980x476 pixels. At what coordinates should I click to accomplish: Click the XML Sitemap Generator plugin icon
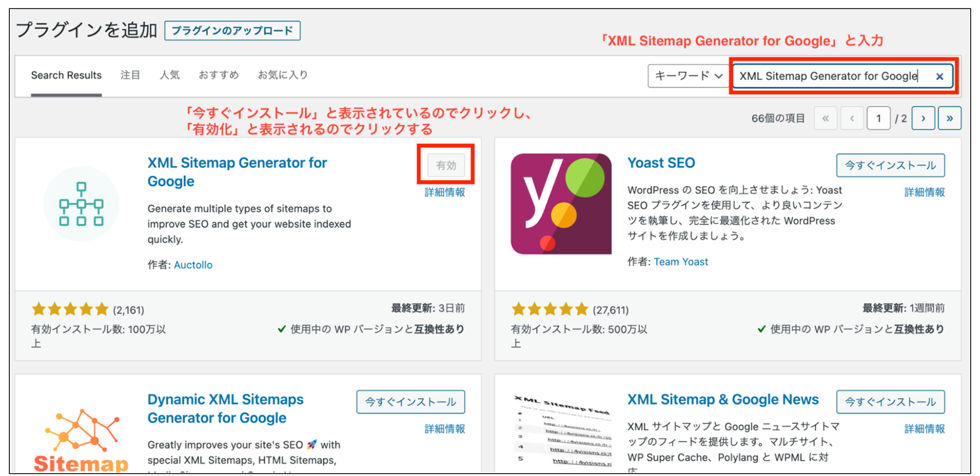(x=81, y=204)
